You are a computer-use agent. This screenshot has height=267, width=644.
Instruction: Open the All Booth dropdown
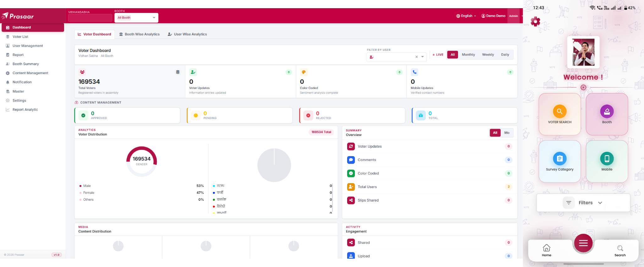136,18
